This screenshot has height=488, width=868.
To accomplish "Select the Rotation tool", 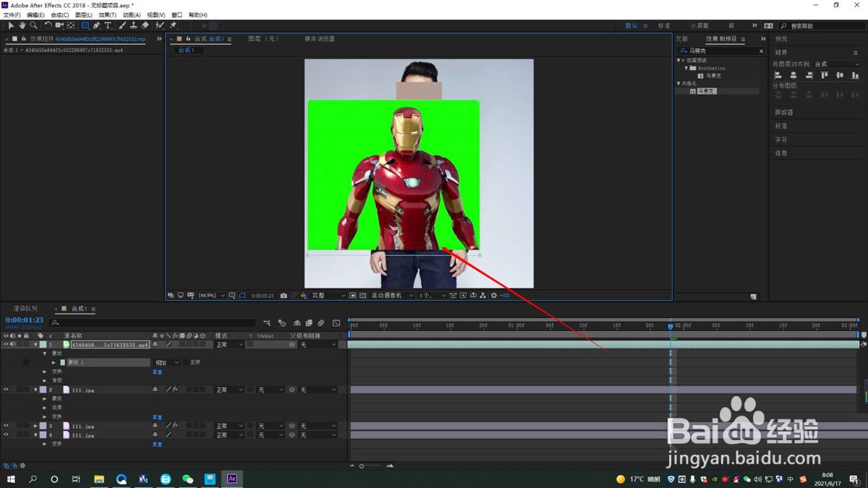I will [48, 25].
